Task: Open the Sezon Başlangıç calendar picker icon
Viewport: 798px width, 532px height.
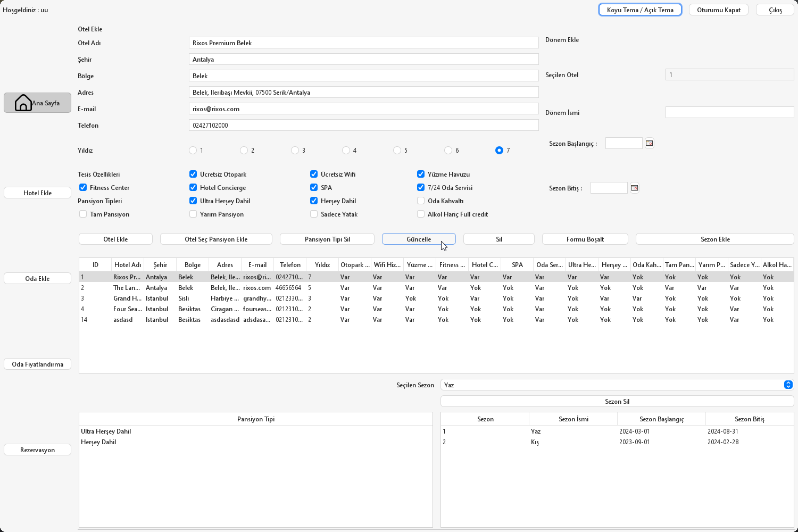Action: coord(649,143)
